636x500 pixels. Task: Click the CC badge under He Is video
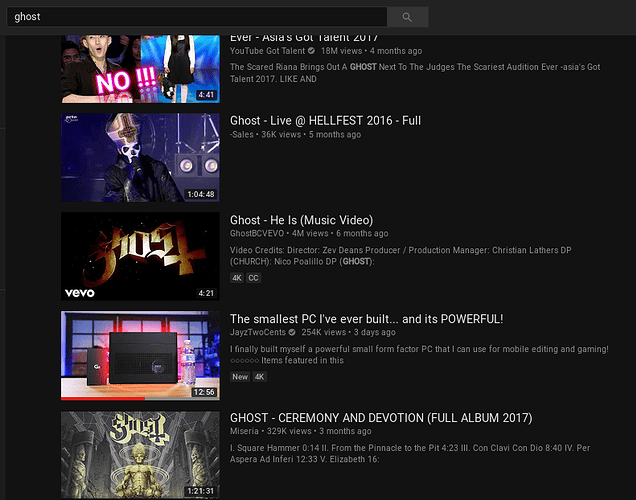tap(253, 278)
